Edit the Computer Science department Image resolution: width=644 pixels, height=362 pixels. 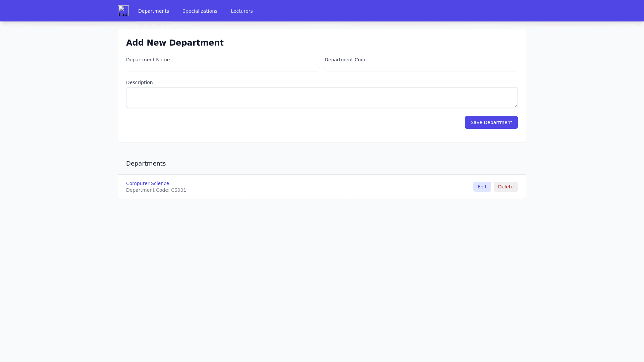tap(482, 187)
